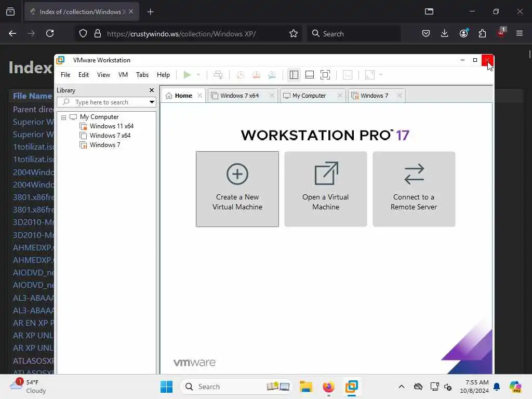Click VMware Workstation taskbar icon
This screenshot has width=532, height=399.
pyautogui.click(x=352, y=387)
